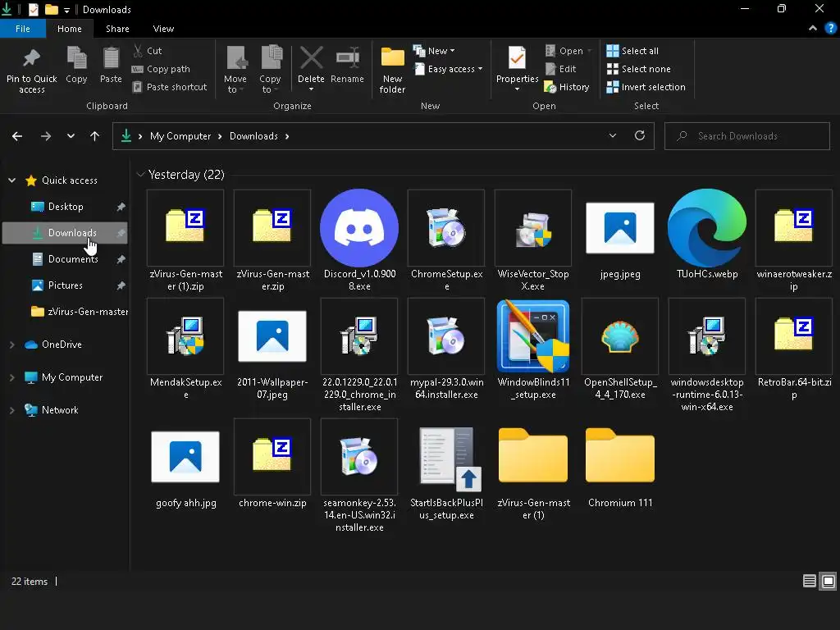
Task: Select winaerotweaker.zip file
Action: (793, 240)
